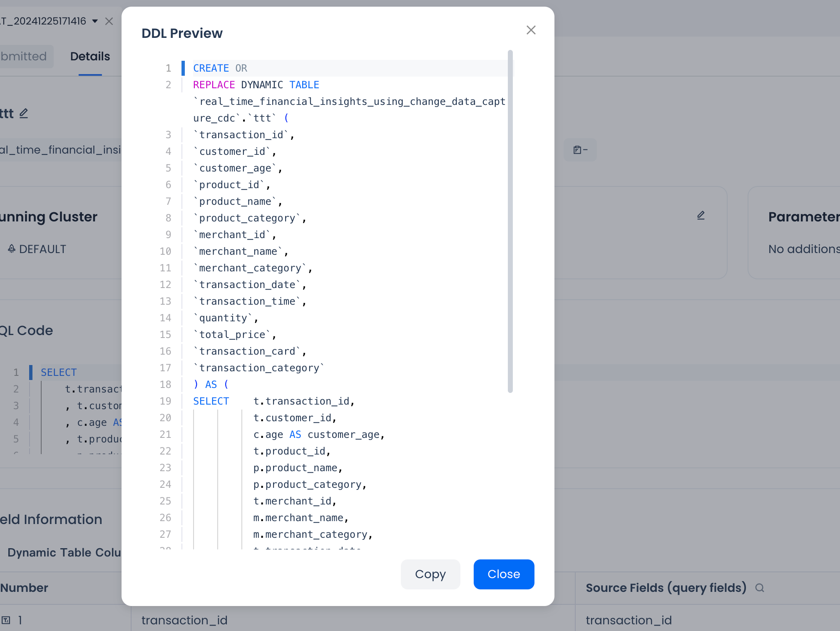The width and height of the screenshot is (840, 631).
Task: Expand the T_20241225171416 tab dropdown arrow
Action: (x=95, y=21)
